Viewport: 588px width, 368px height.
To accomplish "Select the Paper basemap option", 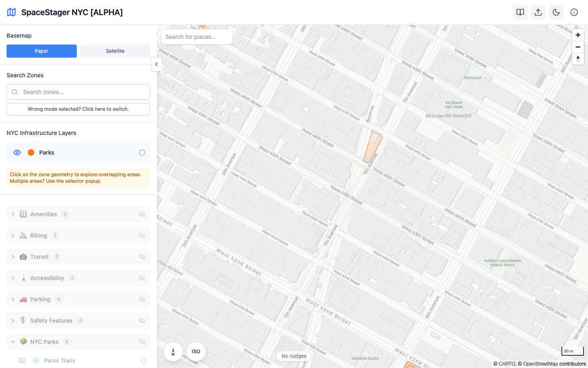I will tap(41, 51).
